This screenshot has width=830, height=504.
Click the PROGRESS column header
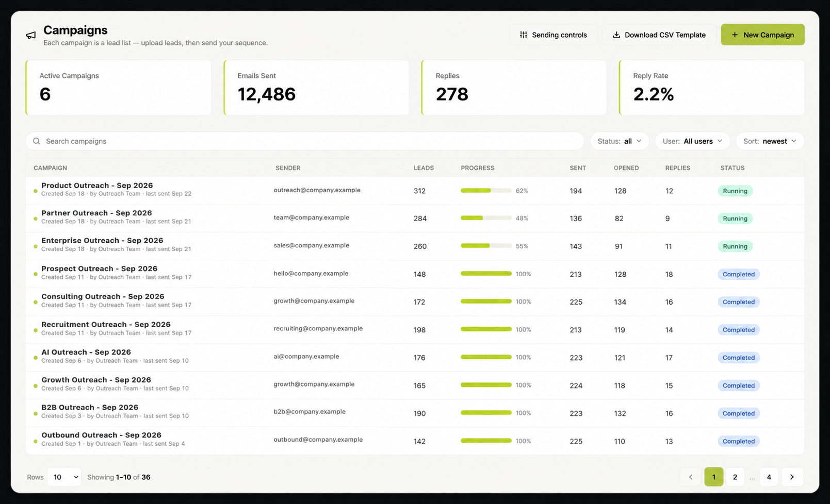[x=478, y=168]
